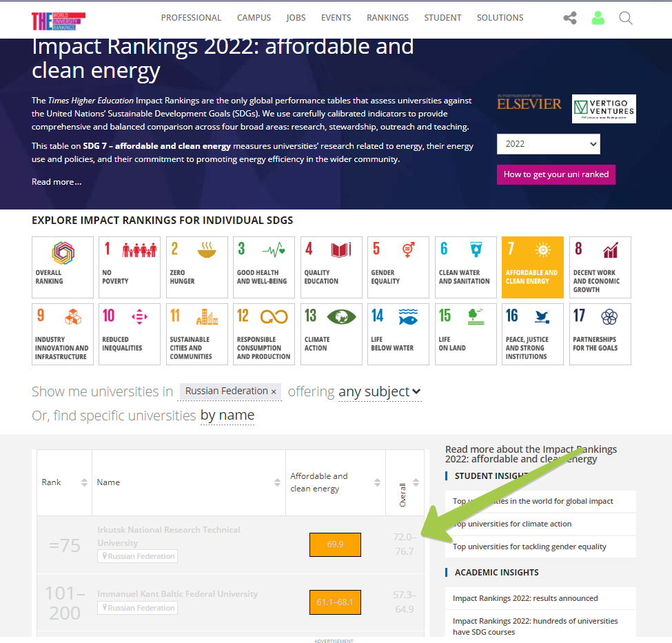Click the orange 69.9 score box
Screen dimensions: 672x643
pos(335,544)
